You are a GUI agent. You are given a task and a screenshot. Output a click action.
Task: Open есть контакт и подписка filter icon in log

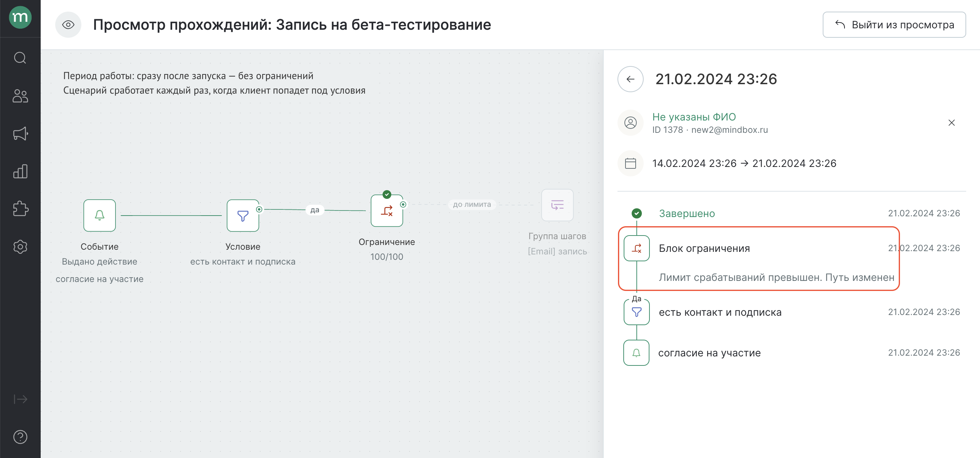point(636,312)
